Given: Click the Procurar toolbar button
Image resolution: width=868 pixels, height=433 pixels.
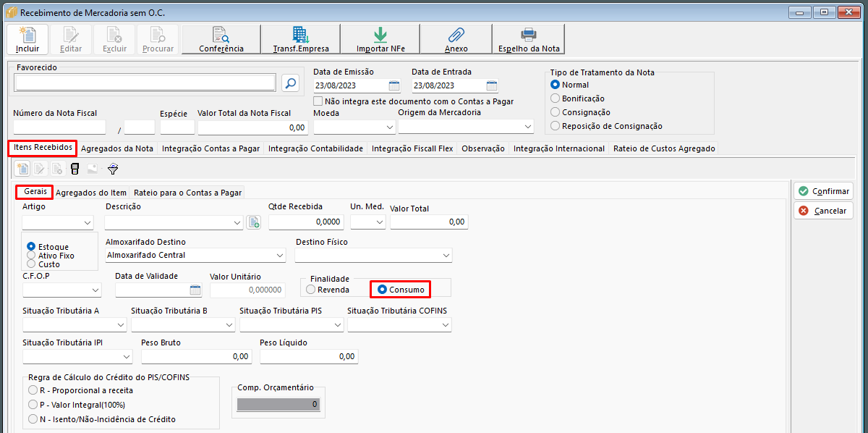Looking at the screenshot, I should 158,39.
